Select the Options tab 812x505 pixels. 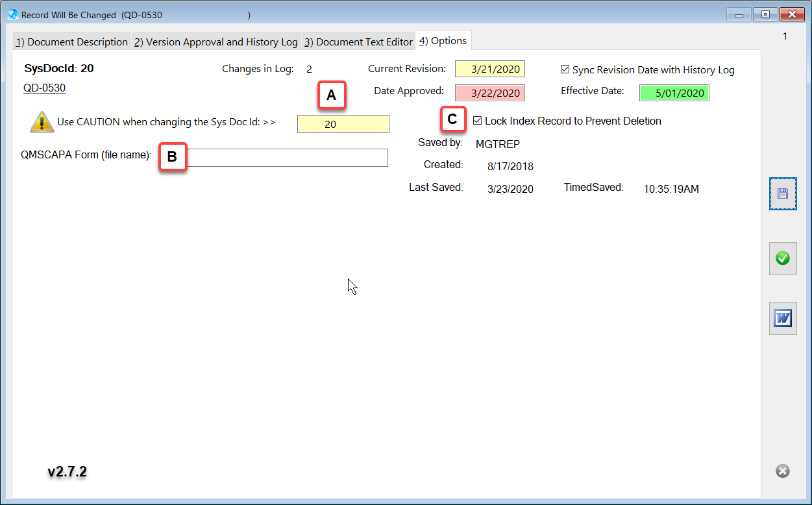click(443, 41)
